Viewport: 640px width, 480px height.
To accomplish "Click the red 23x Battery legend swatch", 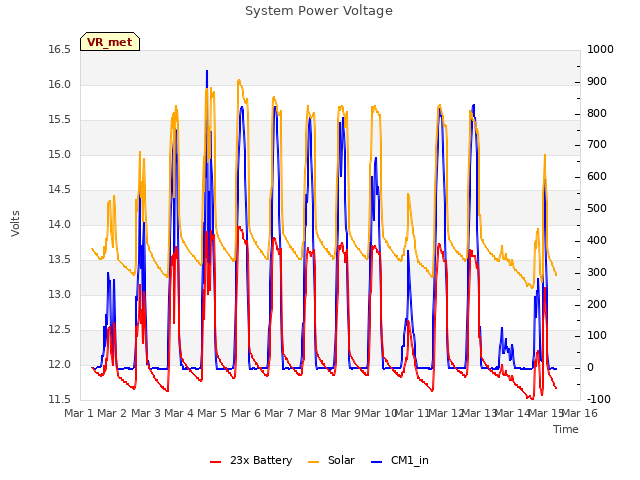I will [216, 462].
